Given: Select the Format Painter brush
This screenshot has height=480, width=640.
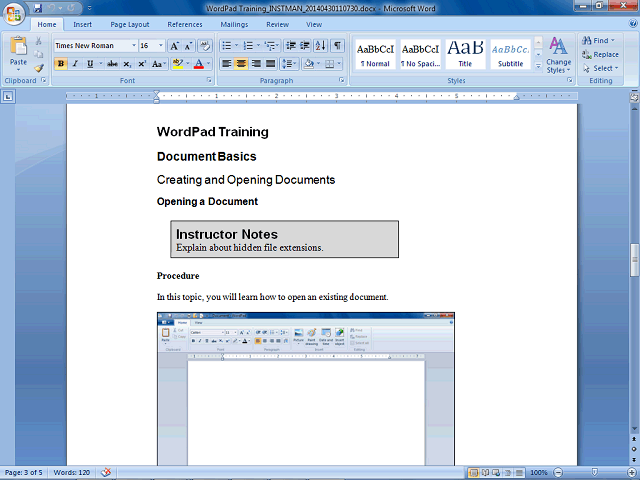Looking at the screenshot, I should [39, 68].
